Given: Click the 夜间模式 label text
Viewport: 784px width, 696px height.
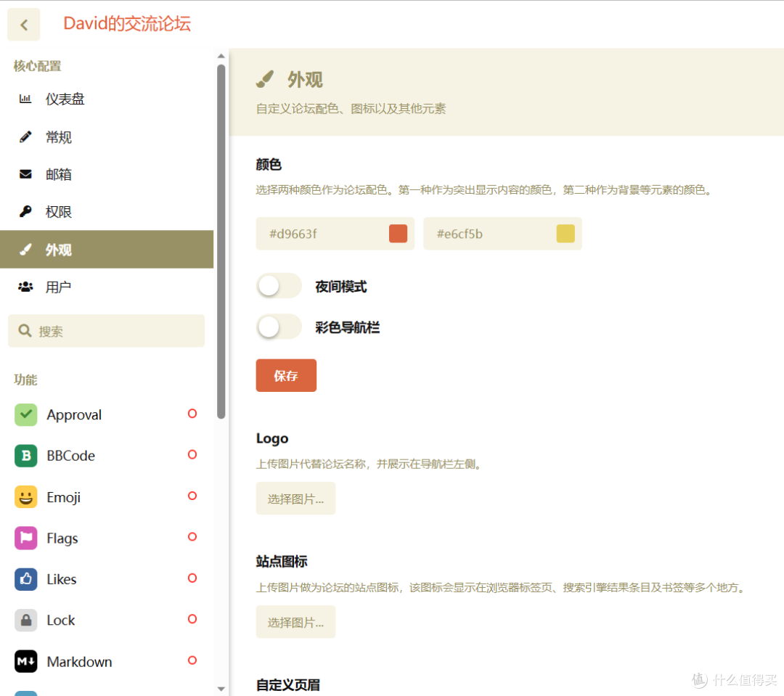Looking at the screenshot, I should 341,287.
